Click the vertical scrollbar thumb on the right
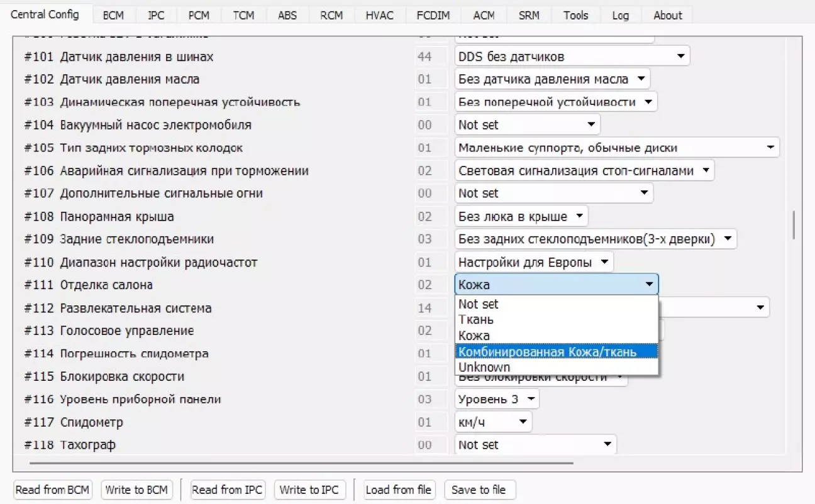 click(x=794, y=225)
